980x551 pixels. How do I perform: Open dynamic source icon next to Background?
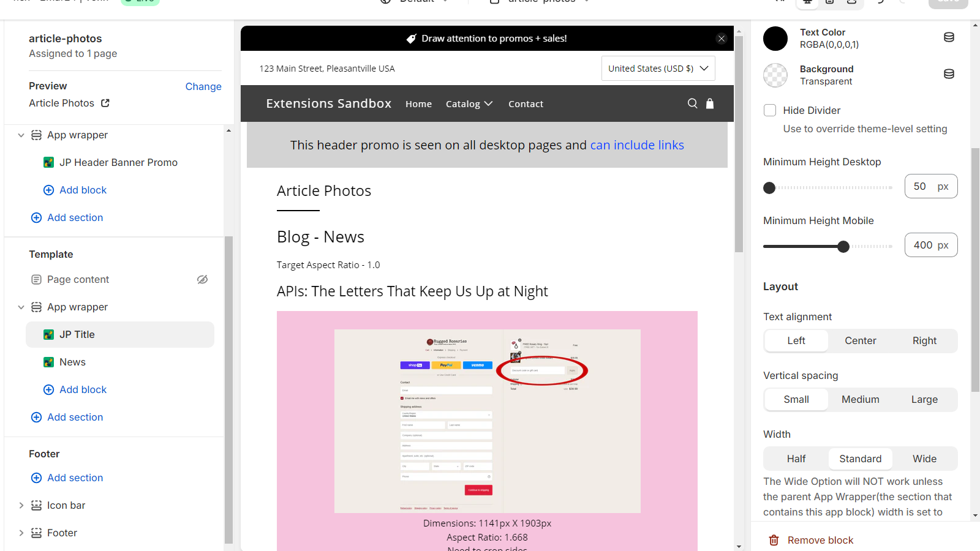[x=949, y=73]
